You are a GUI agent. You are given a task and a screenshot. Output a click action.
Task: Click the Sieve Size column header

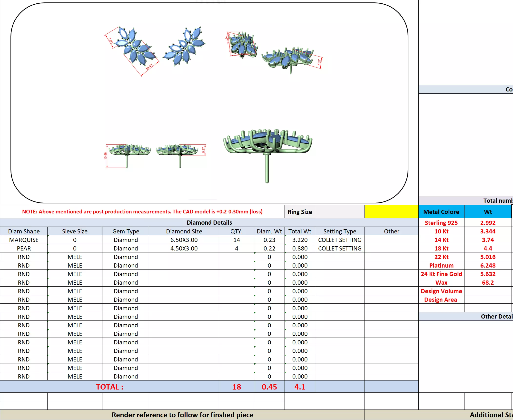(75, 231)
